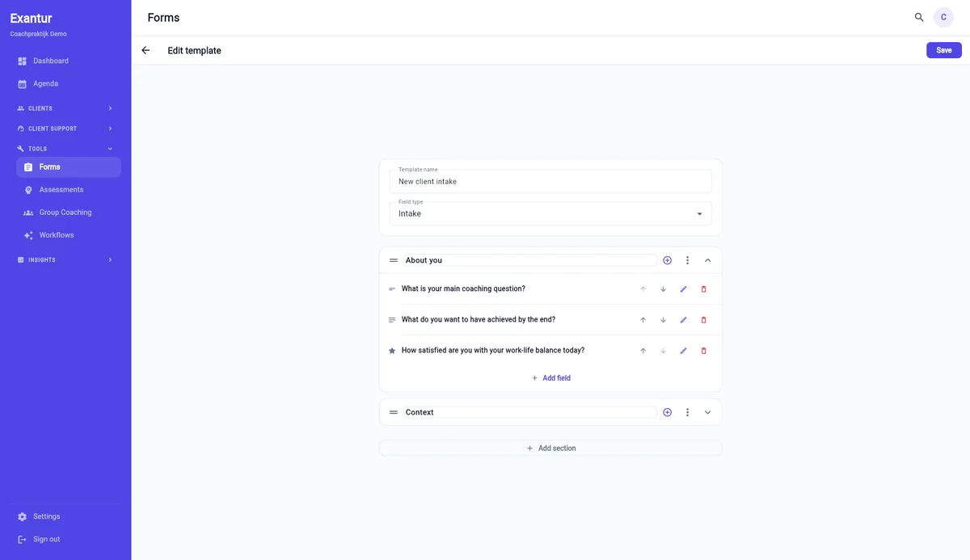This screenshot has height=560, width=970.
Task: Delete the 'work-life balance' field
Action: 703,351
